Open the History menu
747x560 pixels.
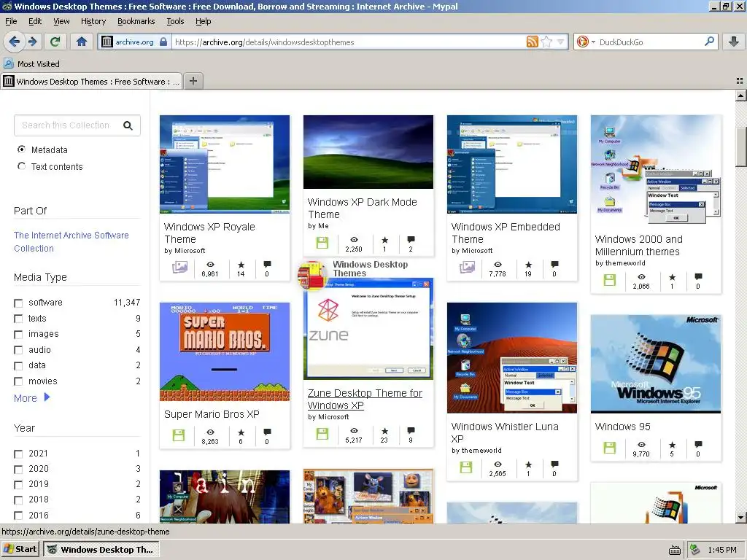[93, 21]
